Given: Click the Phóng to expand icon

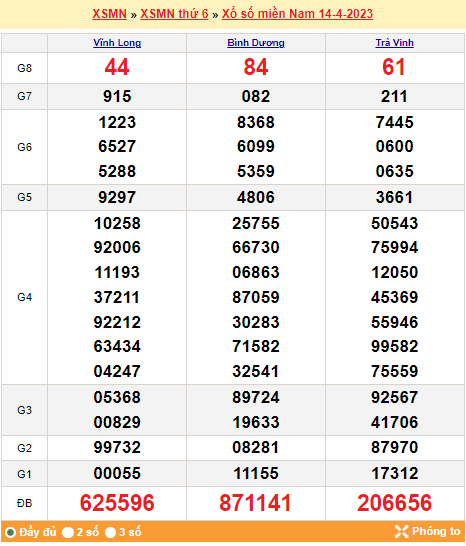Looking at the screenshot, I should pyautogui.click(x=401, y=531).
